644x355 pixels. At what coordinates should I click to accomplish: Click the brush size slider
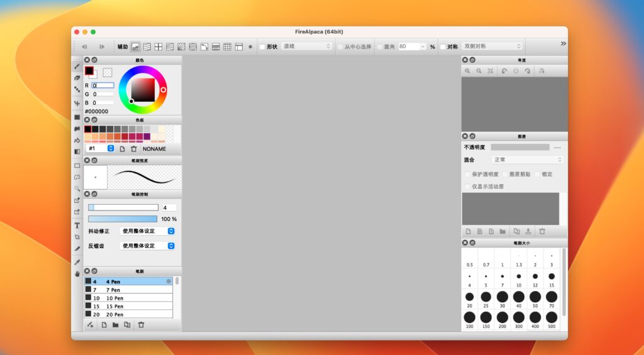(x=123, y=208)
